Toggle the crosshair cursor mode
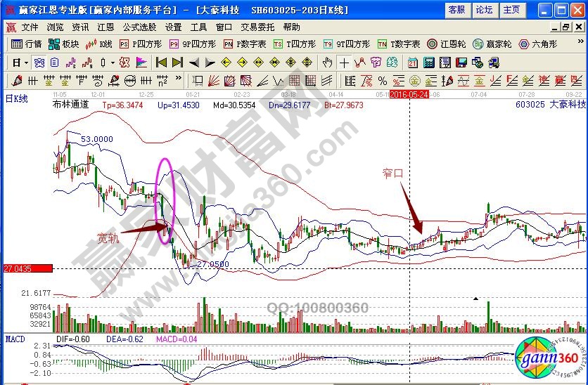588x385 pixels. point(343,62)
